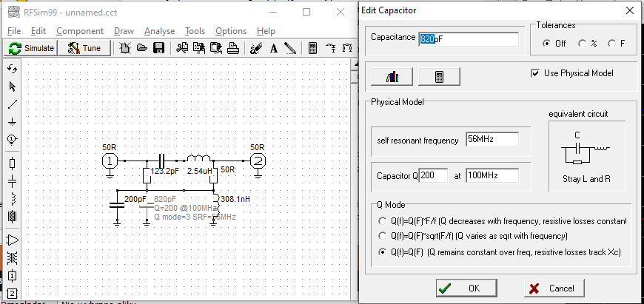
Task: Select the ground symbol tool in sidebar
Action: pos(13,122)
